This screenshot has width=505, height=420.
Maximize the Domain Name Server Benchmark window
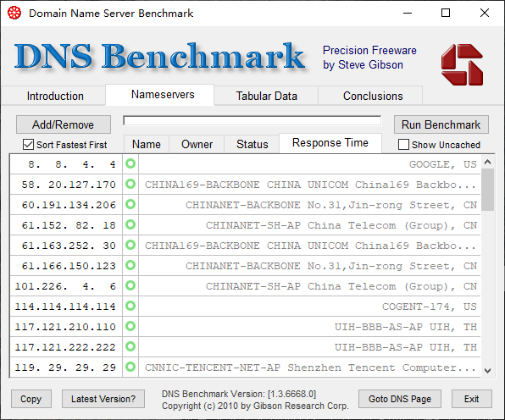click(446, 14)
